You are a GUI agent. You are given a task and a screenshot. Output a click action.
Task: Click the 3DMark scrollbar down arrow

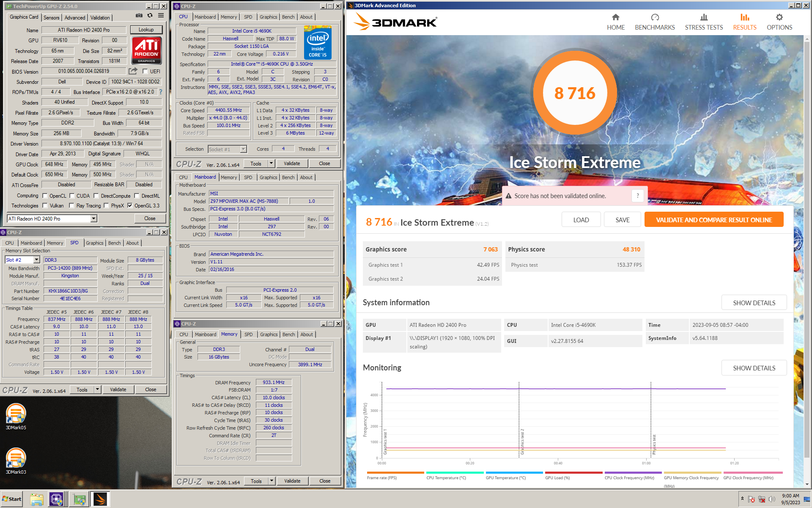coord(807,484)
